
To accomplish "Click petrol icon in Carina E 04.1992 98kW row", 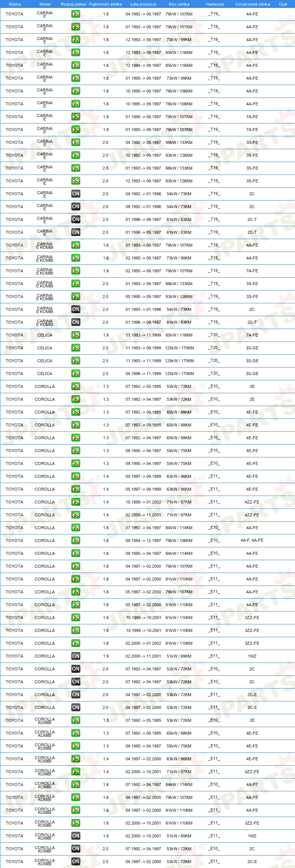I will 75,142.
